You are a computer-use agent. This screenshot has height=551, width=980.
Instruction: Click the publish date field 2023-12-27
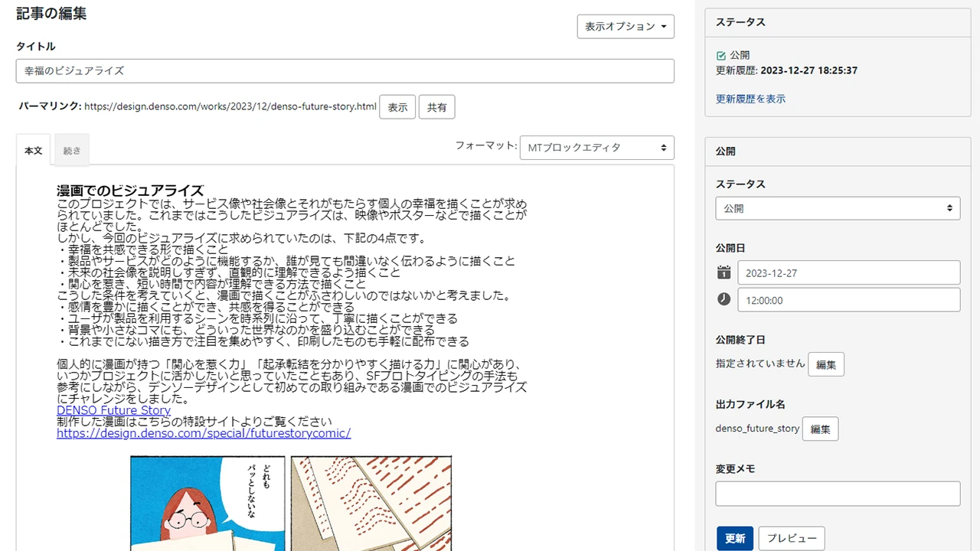pyautogui.click(x=848, y=272)
